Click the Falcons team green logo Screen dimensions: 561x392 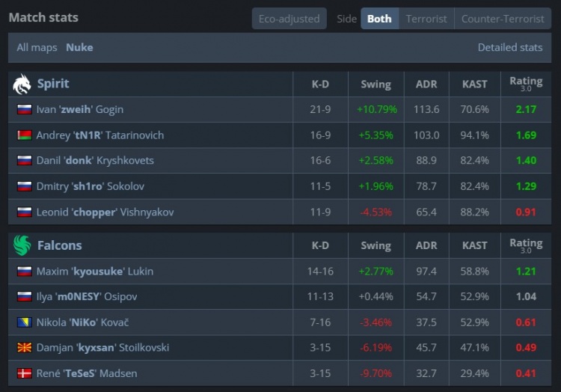point(22,245)
